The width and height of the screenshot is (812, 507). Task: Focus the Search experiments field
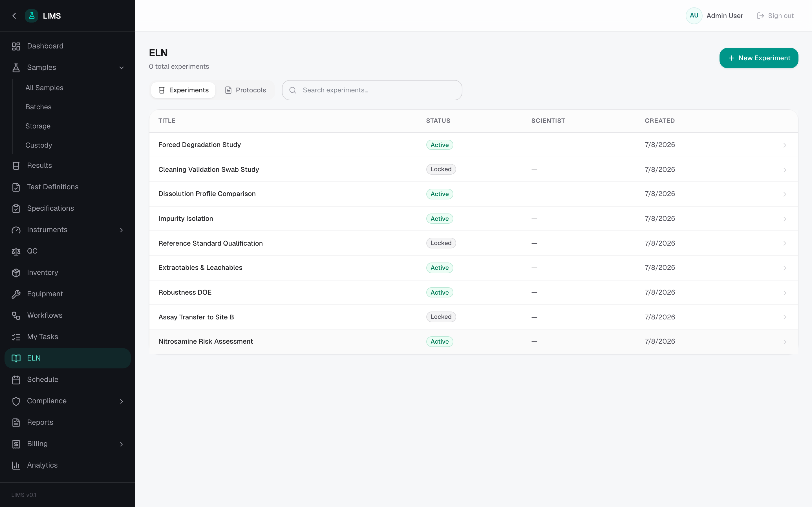[x=372, y=90]
